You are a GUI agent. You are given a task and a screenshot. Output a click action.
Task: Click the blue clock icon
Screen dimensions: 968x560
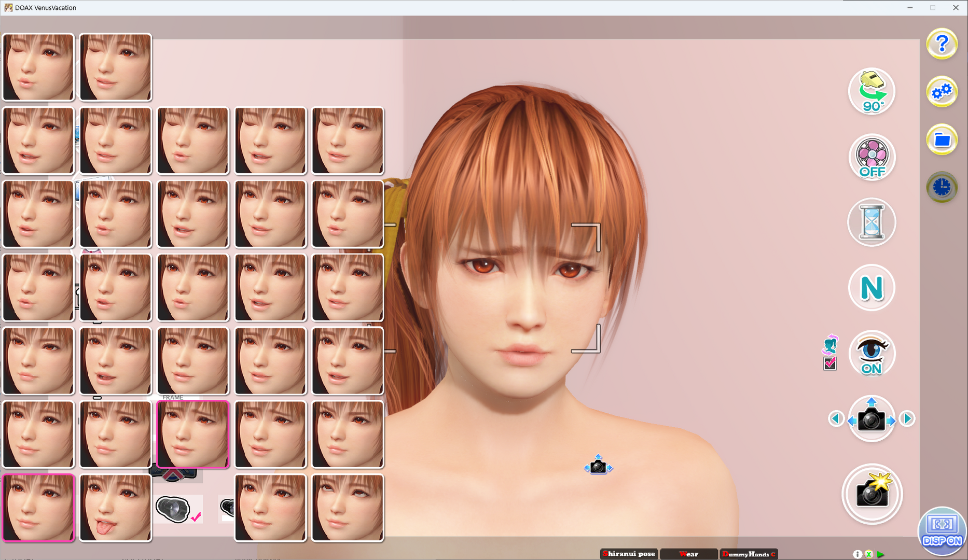(942, 187)
